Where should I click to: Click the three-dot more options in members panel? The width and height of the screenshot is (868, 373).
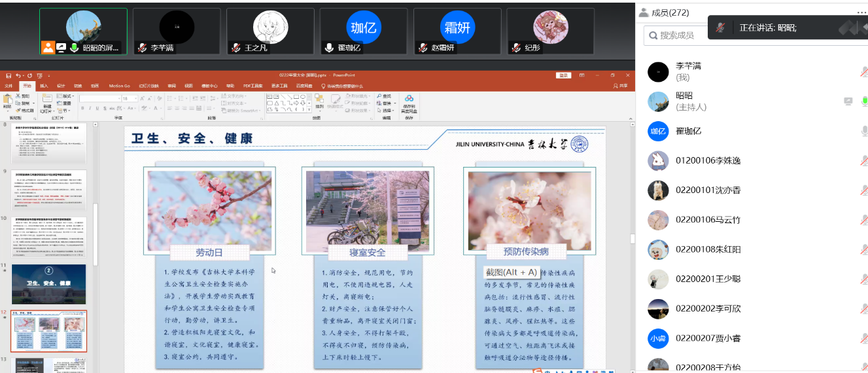tap(861, 12)
